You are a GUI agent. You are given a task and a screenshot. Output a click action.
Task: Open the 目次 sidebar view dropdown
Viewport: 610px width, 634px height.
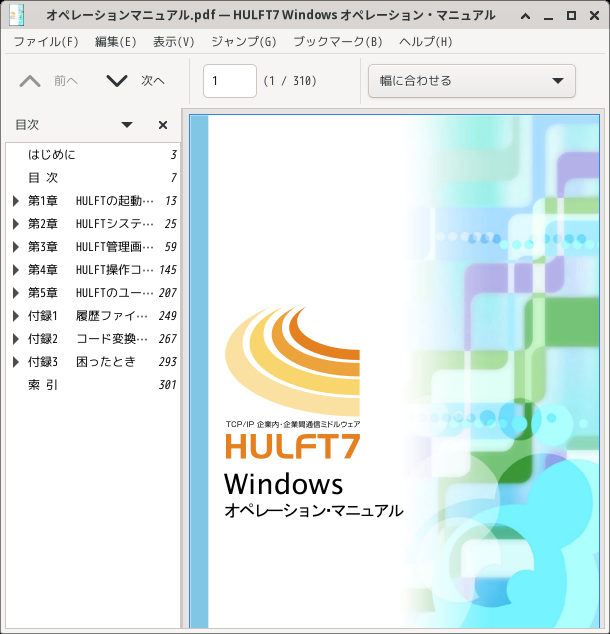pos(127,125)
